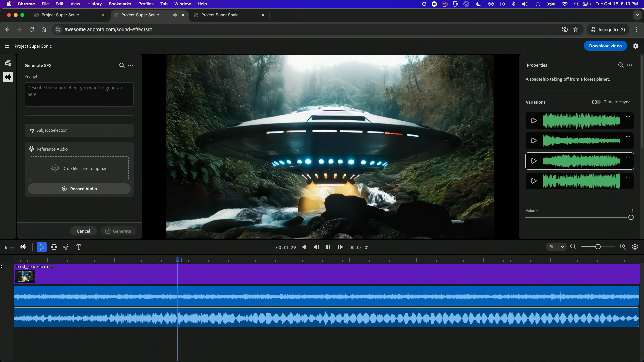Open the Bookmarks menu
The width and height of the screenshot is (644, 362).
coord(120,4)
